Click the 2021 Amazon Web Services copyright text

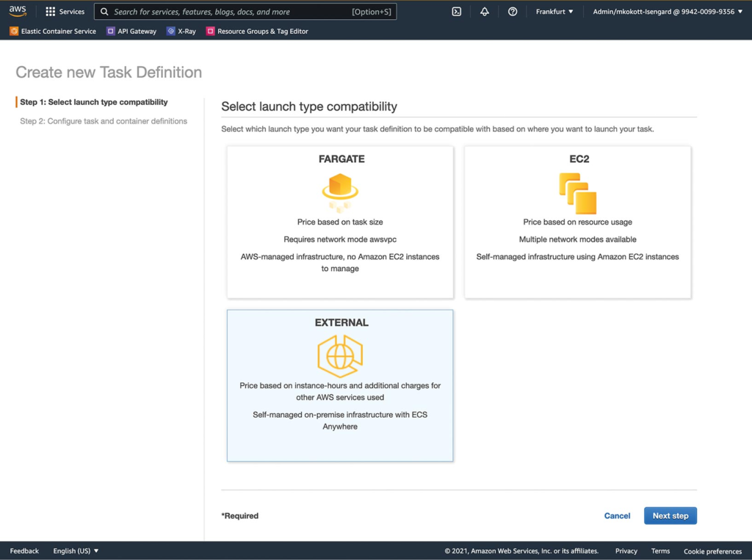[x=521, y=551]
